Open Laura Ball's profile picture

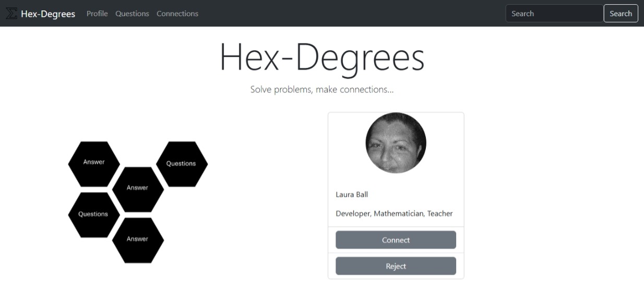click(396, 143)
